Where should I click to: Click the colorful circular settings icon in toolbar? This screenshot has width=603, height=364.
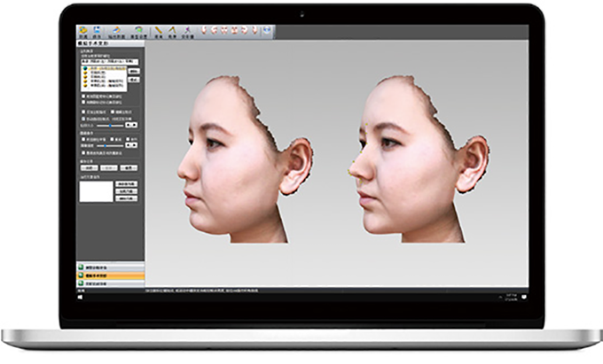tap(137, 31)
